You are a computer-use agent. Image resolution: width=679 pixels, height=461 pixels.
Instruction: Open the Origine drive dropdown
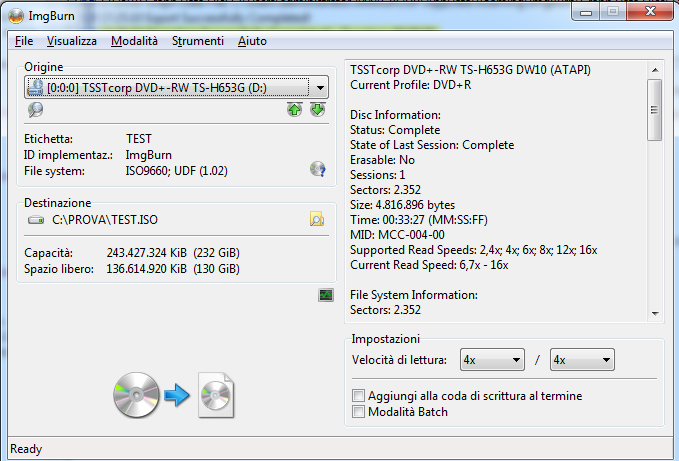(320, 88)
